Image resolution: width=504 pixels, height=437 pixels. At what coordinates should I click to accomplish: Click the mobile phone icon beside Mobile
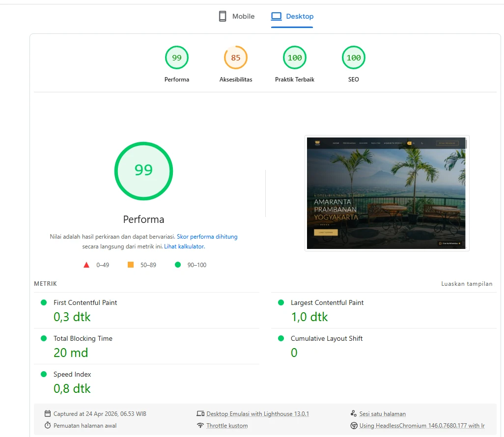pyautogui.click(x=222, y=16)
